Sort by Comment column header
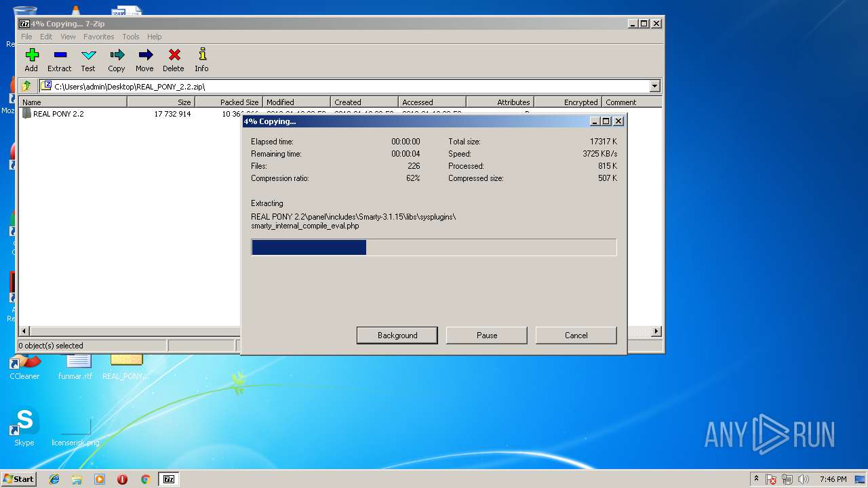The height and width of the screenshot is (488, 868). click(631, 102)
